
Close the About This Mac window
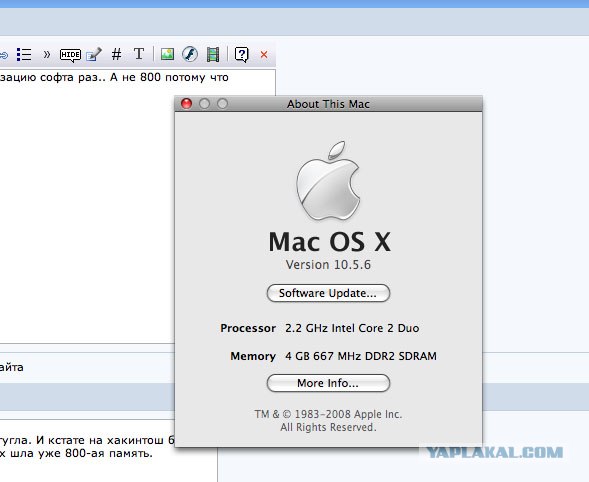[x=187, y=104]
